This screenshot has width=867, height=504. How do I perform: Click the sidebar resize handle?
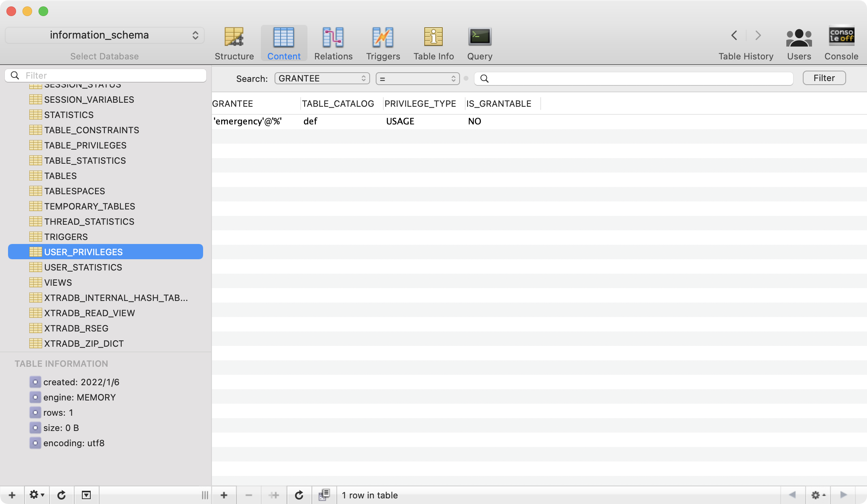pyautogui.click(x=205, y=495)
